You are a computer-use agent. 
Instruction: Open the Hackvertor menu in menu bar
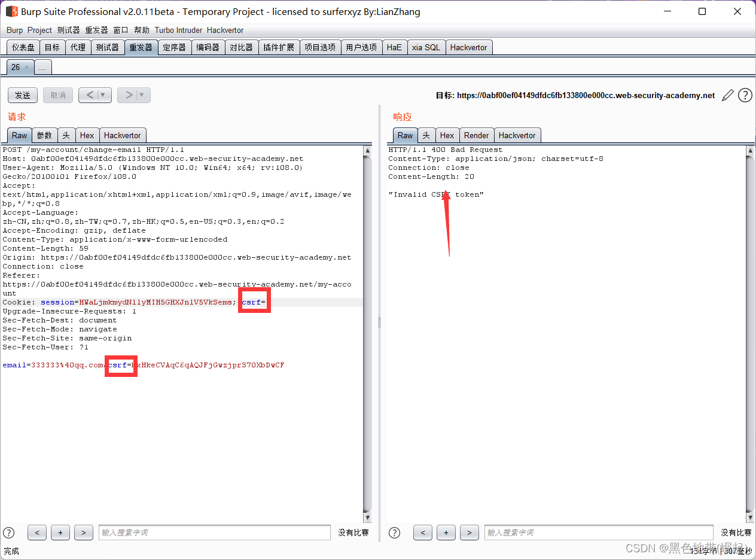point(225,30)
